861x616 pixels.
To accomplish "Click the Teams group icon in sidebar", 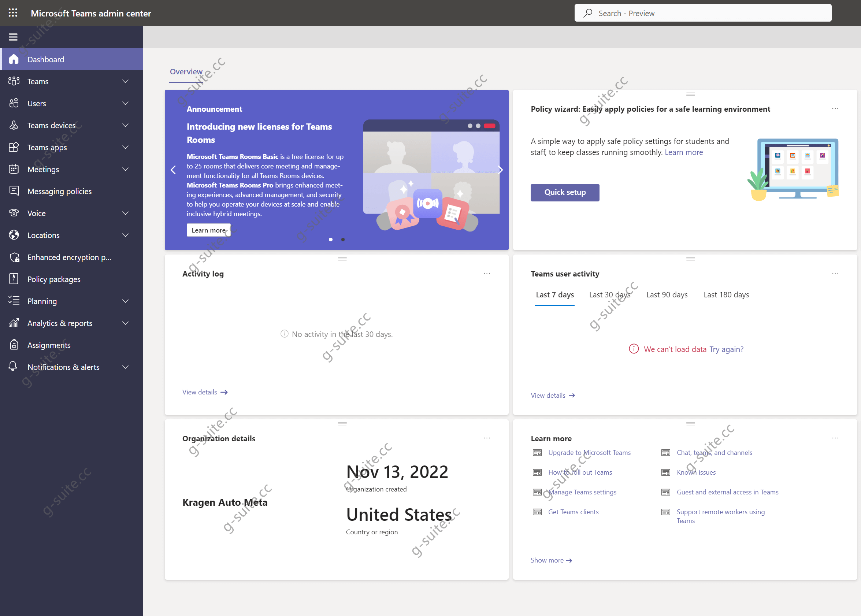I will [14, 81].
